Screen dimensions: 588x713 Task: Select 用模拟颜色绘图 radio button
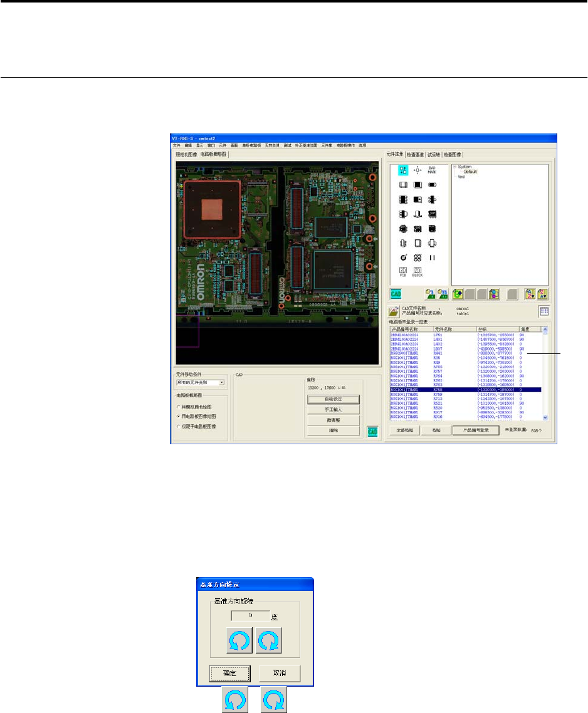point(179,406)
